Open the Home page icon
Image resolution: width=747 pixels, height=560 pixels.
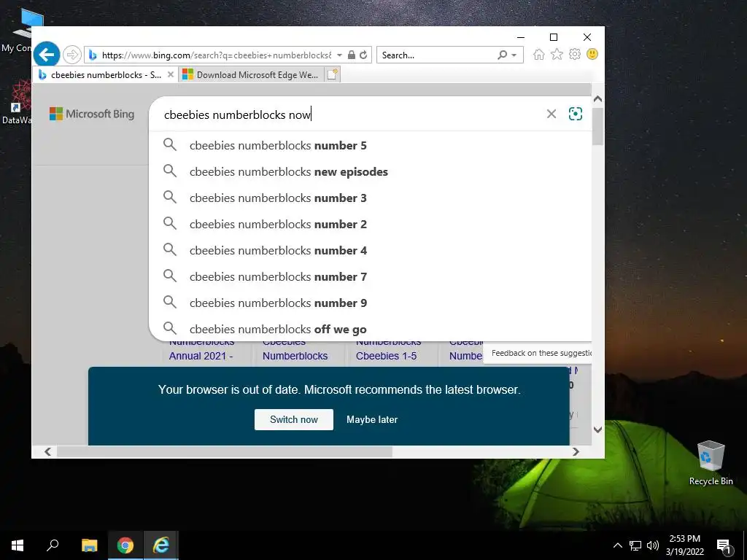click(x=539, y=54)
